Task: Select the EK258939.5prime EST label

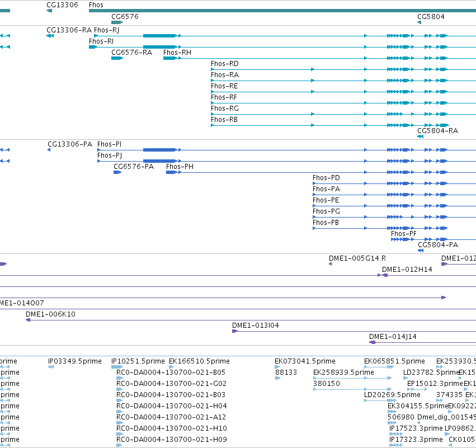Action: (x=343, y=372)
